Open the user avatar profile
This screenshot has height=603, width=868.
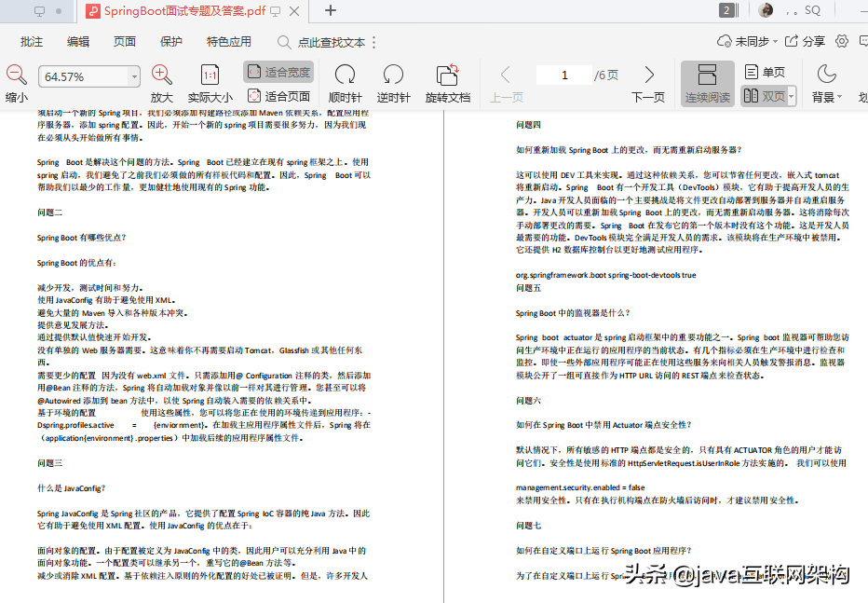766,10
